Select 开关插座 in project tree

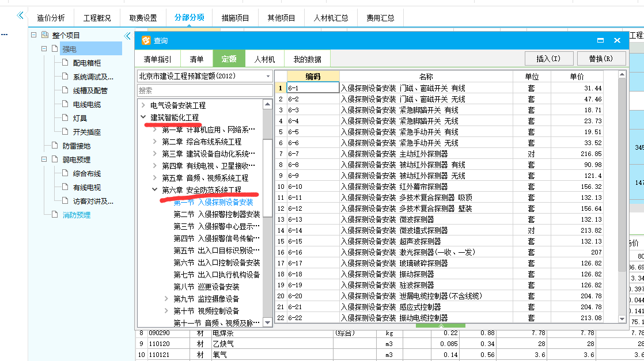click(86, 132)
